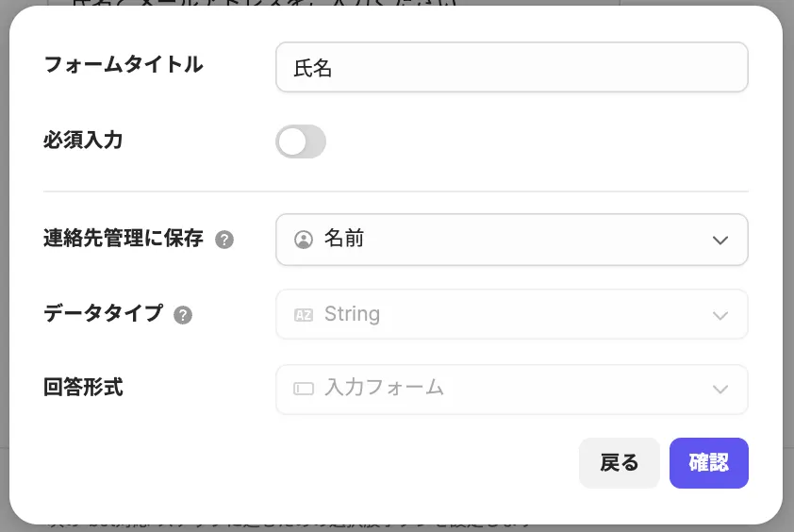
Task: Expand the chevron on String dropdown
Action: 720,315
